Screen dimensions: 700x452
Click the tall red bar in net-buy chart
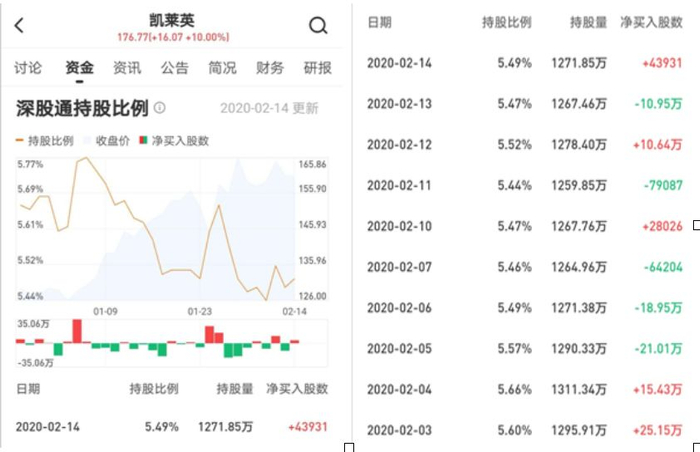[x=77, y=331]
